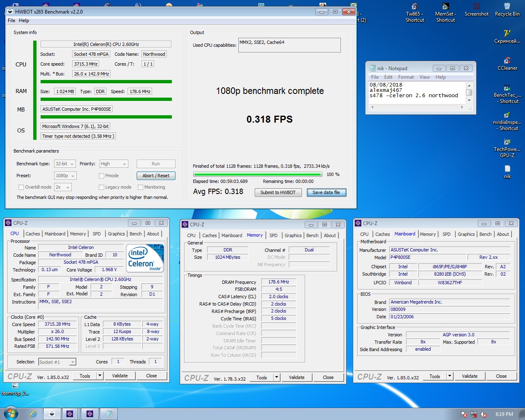Switch to SPD tab in Memory CPU-Z
Viewport: 525px width, 420px height.
(274, 235)
